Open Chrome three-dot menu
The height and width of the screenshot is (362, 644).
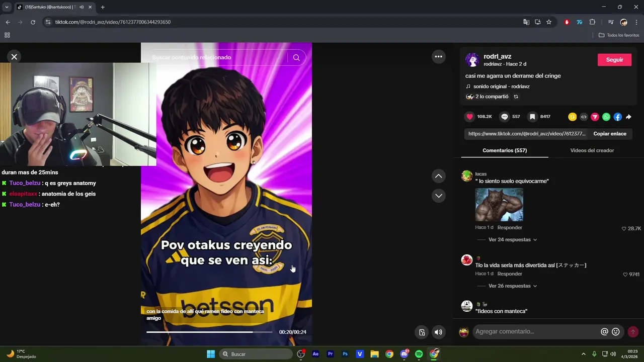(637, 22)
